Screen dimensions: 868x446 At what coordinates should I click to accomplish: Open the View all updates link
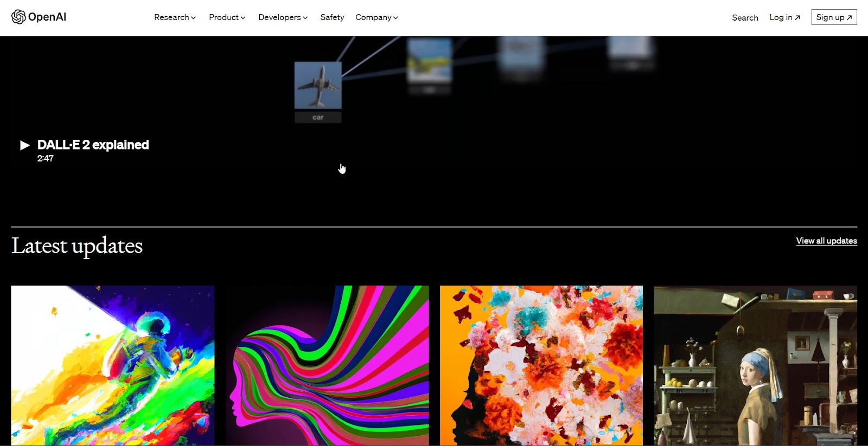click(826, 241)
